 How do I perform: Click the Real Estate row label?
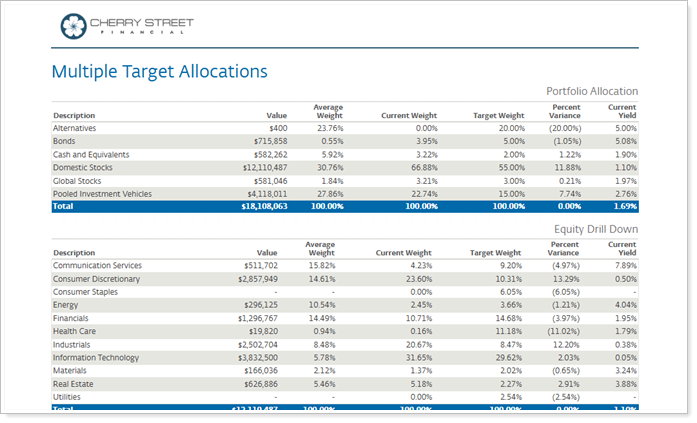(73, 383)
